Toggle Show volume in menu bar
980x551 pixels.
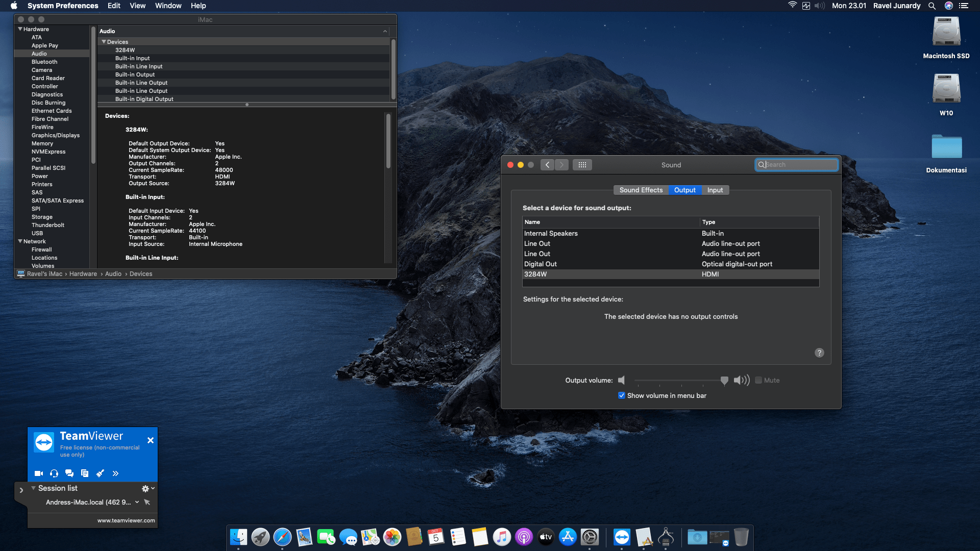622,396
